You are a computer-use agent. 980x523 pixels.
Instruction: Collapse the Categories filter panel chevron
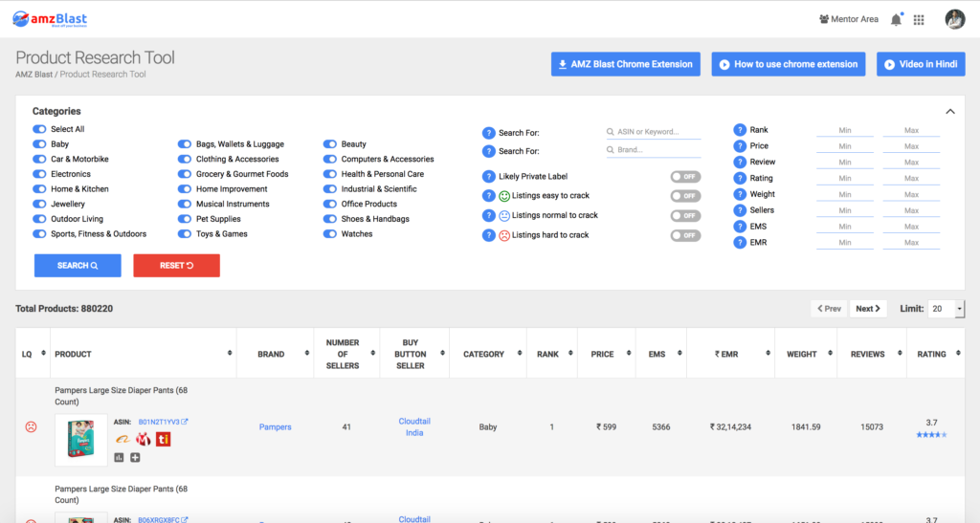(x=950, y=112)
